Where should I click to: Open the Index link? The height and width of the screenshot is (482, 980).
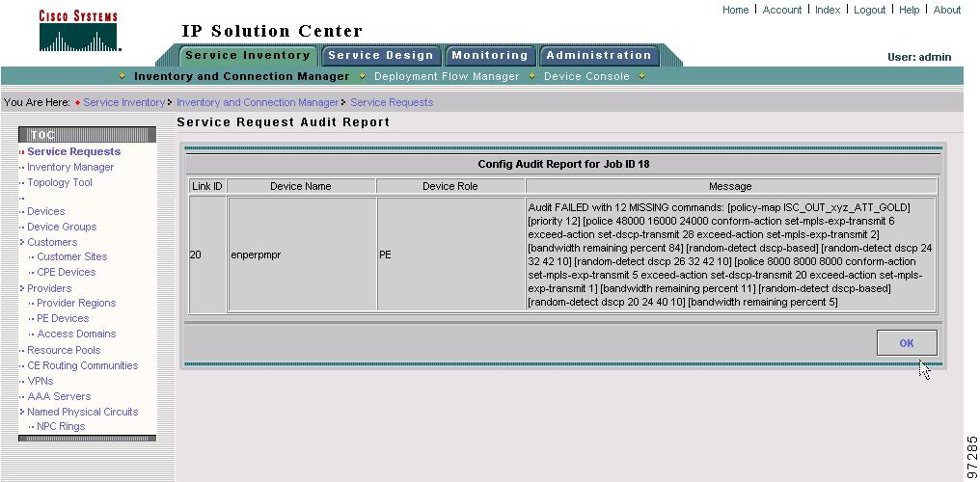click(x=828, y=10)
